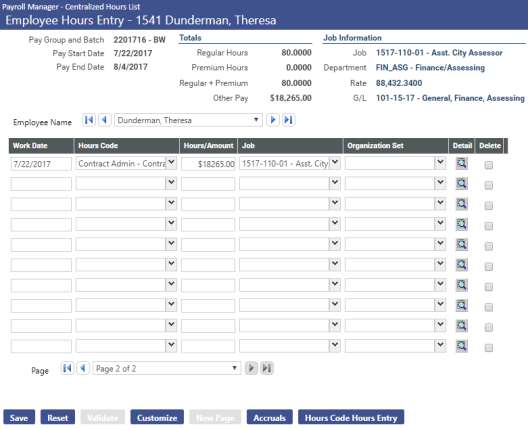Go to first page arrow
This screenshot has width=528, height=429.
click(x=67, y=368)
